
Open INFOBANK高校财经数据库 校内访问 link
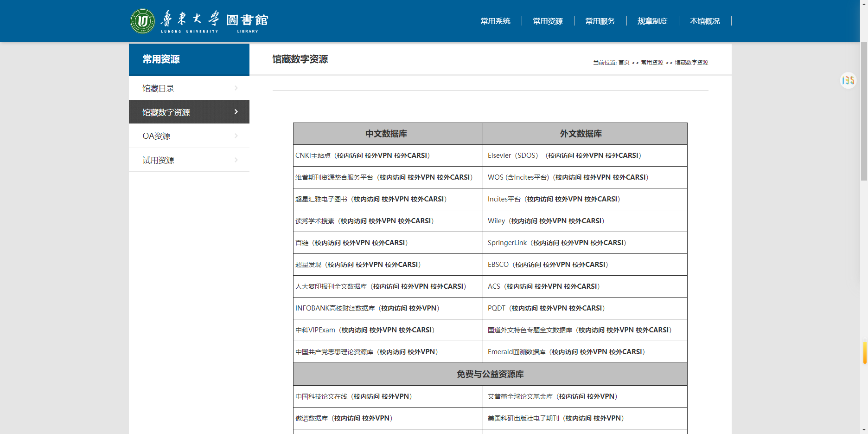(x=394, y=308)
